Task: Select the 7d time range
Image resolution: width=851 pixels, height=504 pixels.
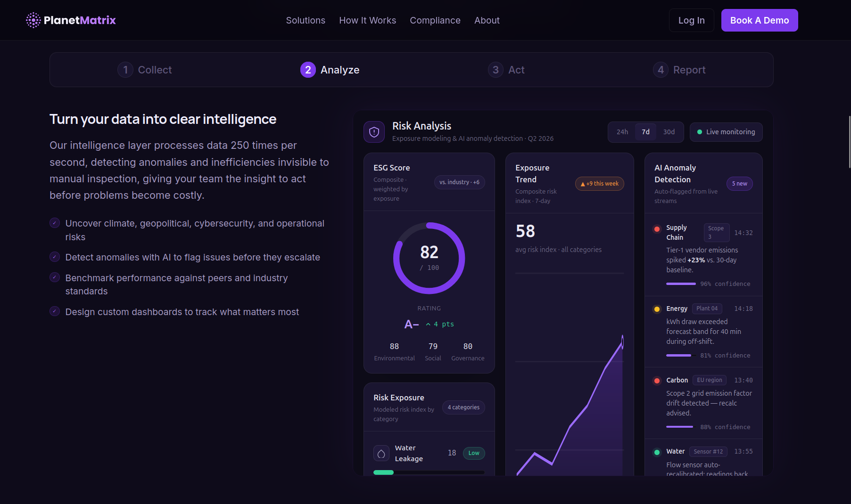Action: pos(645,132)
